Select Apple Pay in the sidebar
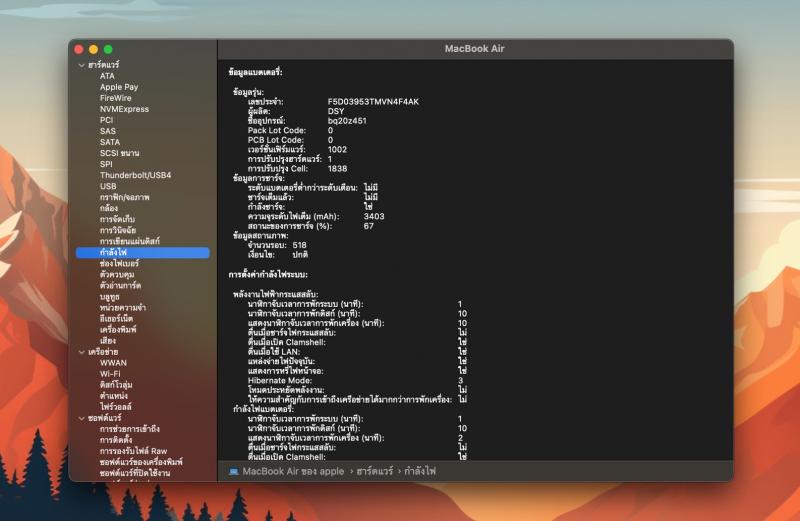This screenshot has width=800, height=521. point(119,87)
